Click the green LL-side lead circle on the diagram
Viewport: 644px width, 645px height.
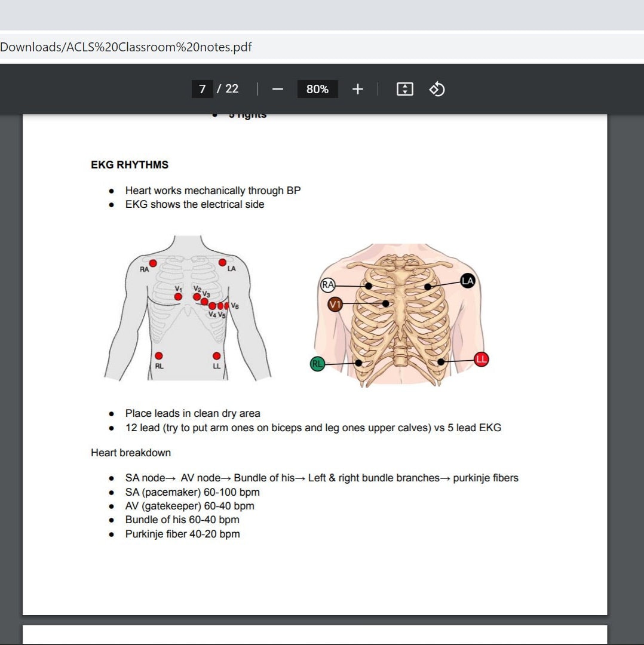[x=317, y=363]
